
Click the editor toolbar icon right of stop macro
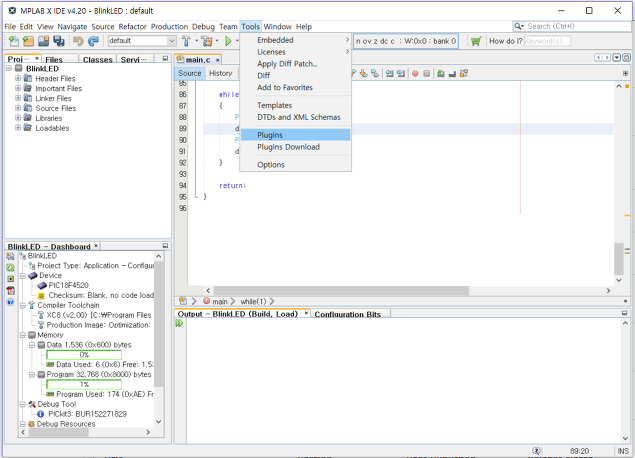(x=441, y=74)
